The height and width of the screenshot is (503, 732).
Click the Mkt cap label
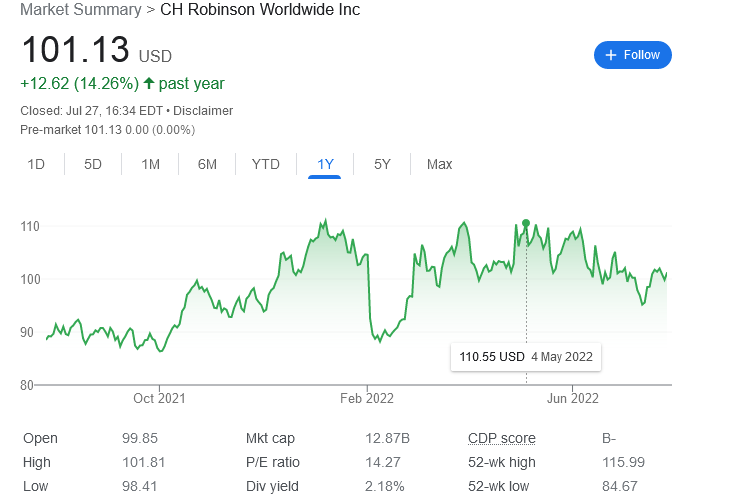(x=270, y=438)
